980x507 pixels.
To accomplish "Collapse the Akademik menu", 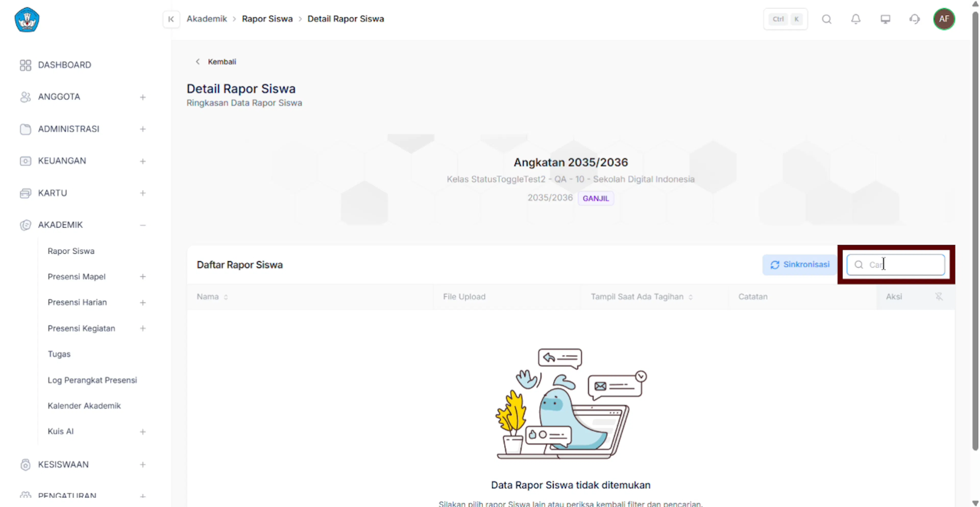I will pos(143,225).
